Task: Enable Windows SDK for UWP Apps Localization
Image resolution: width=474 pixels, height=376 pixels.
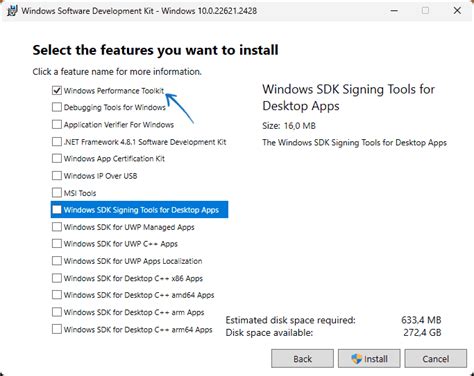Action: coord(57,261)
